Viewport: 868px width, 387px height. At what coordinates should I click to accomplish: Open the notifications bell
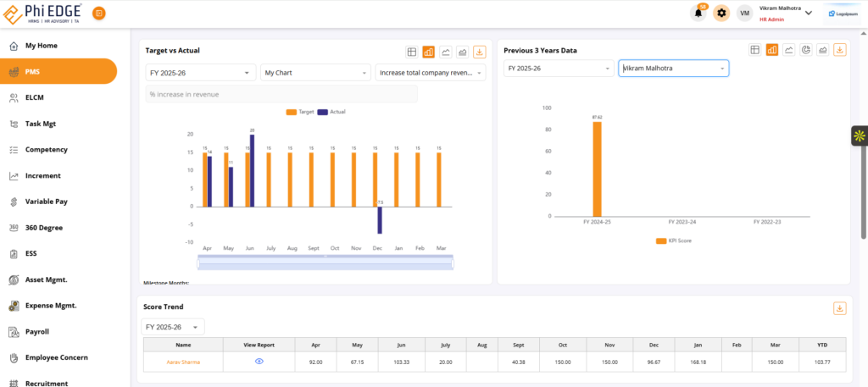(699, 13)
